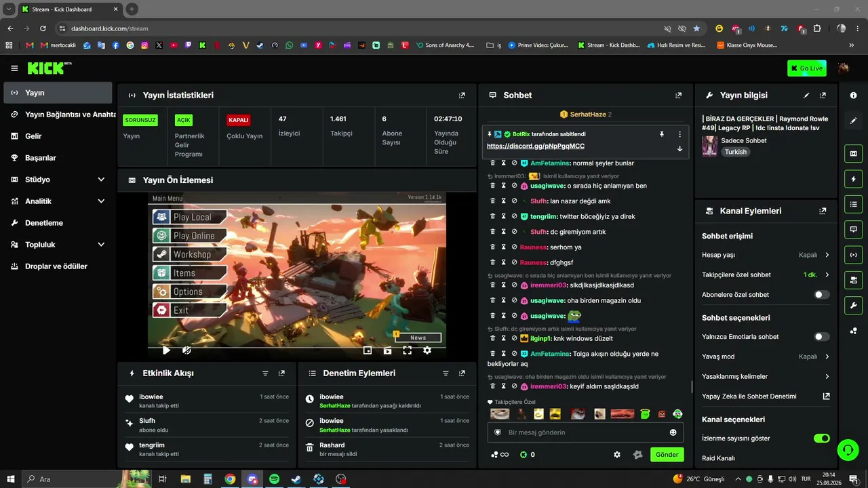The width and height of the screenshot is (868, 488).
Task: Click the wrench icon in the right sidebar
Action: [853, 305]
